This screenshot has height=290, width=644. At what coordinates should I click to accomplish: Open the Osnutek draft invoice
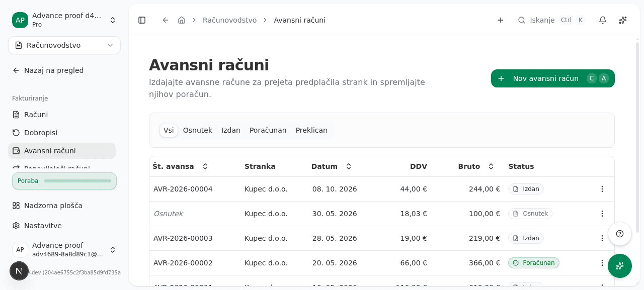(x=168, y=214)
